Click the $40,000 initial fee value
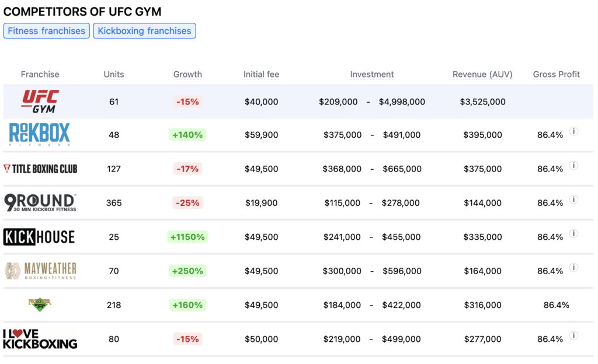 click(261, 101)
